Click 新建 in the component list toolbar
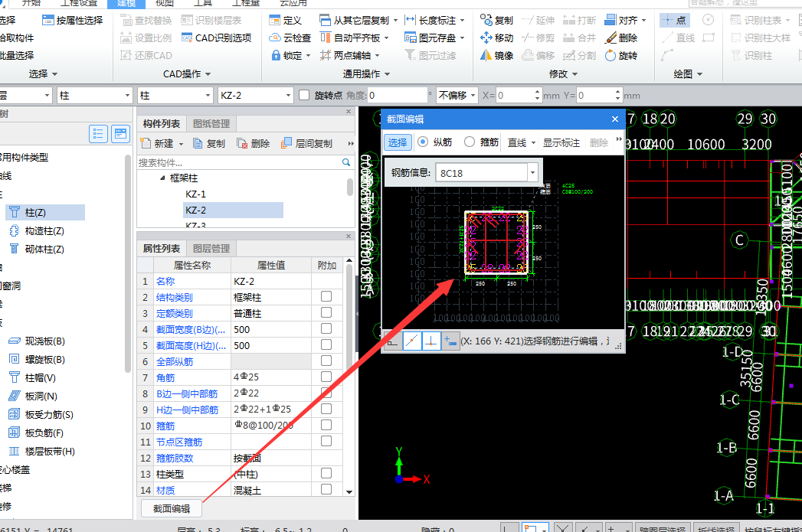 162,144
